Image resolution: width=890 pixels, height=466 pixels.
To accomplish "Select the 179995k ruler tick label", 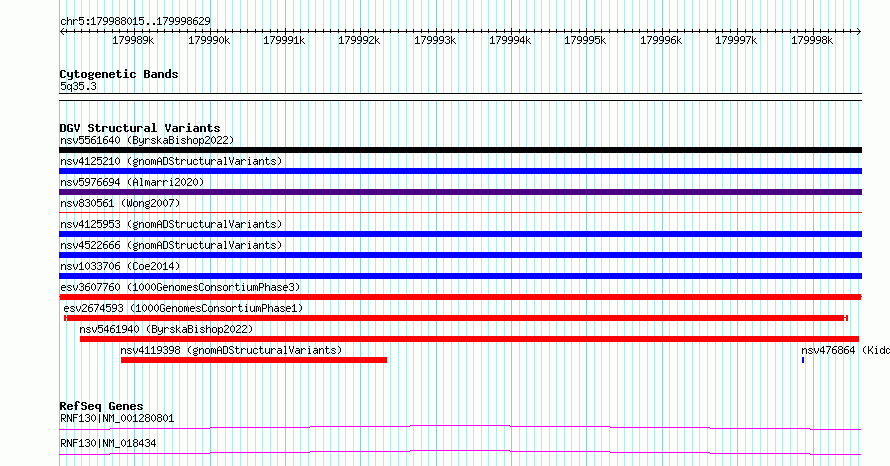I will click(585, 40).
